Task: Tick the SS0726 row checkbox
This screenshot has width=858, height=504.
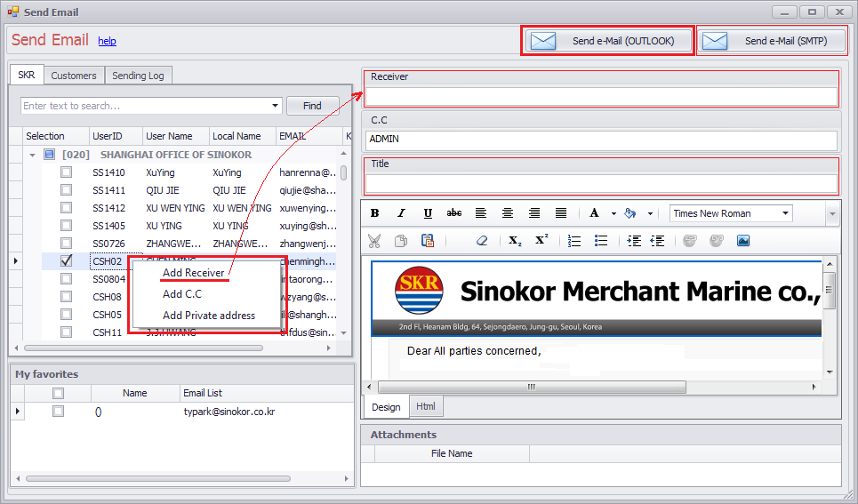Action: (66, 243)
